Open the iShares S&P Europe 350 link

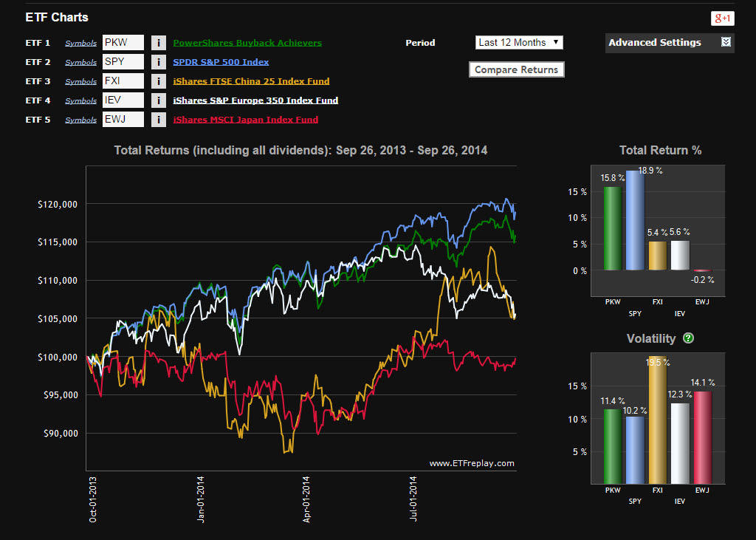(255, 100)
